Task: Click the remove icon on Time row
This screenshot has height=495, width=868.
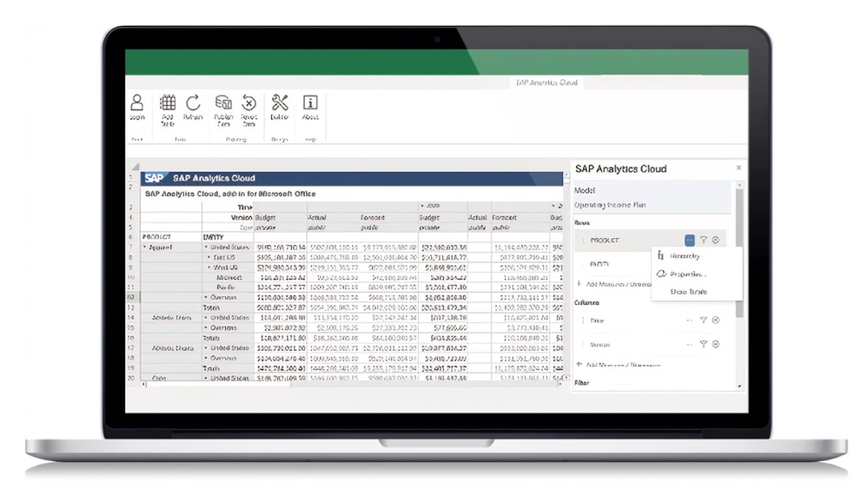Action: click(716, 320)
